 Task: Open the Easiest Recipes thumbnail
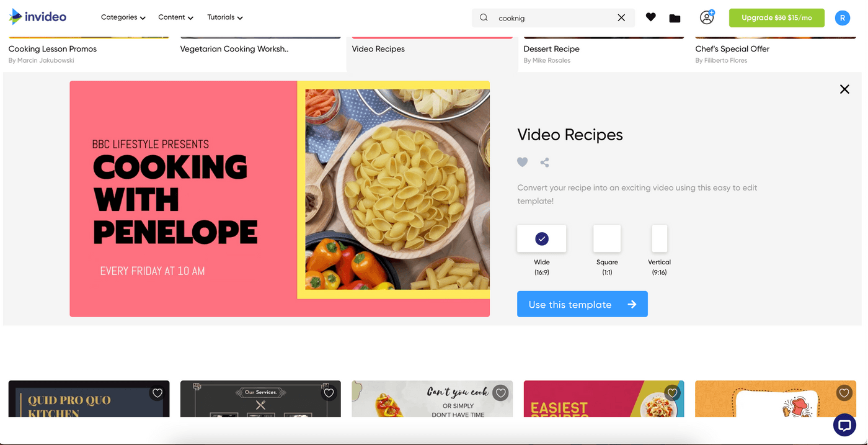point(604,399)
